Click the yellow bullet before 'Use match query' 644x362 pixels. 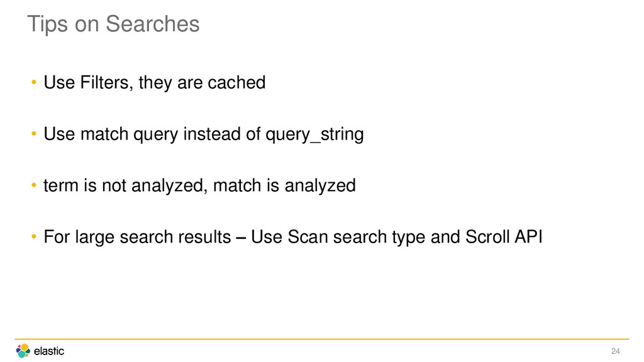point(34,134)
